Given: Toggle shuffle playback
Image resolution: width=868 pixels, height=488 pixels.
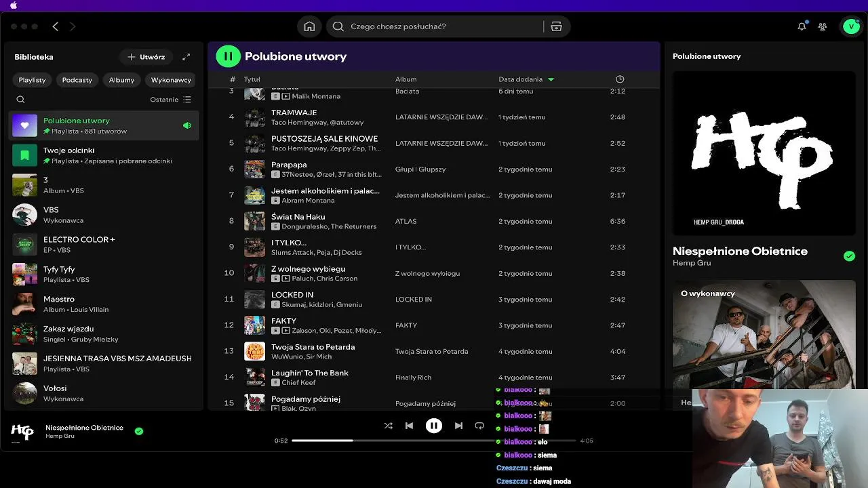Looking at the screenshot, I should (388, 426).
